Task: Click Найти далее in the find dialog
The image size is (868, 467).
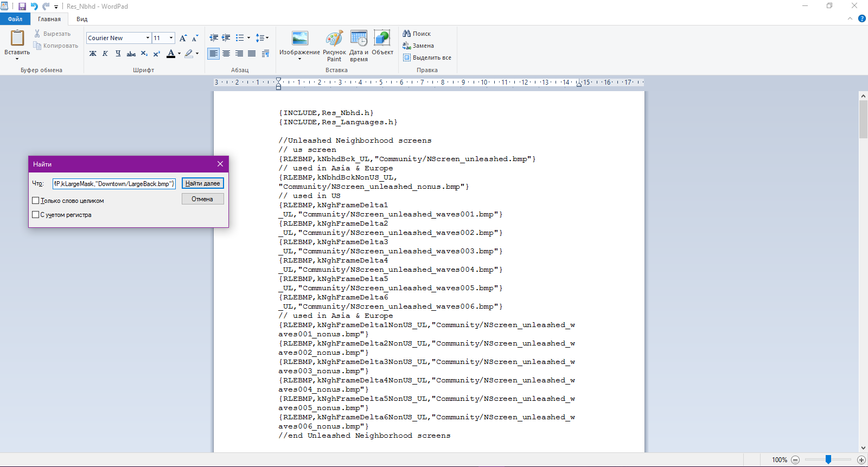Action: (203, 183)
